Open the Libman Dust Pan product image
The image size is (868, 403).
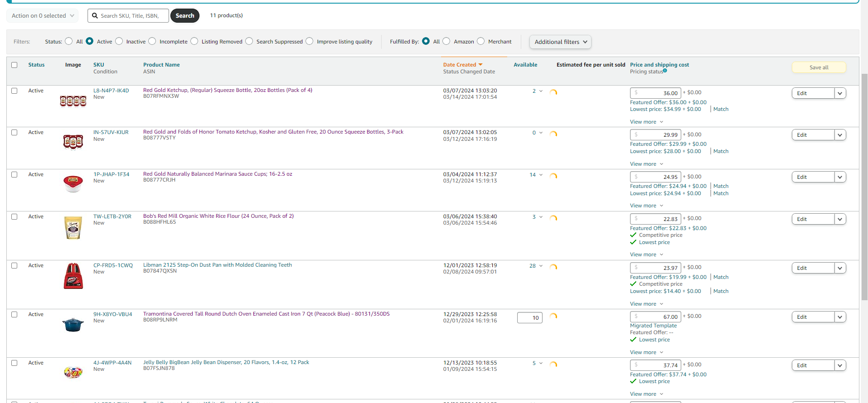coord(73,276)
